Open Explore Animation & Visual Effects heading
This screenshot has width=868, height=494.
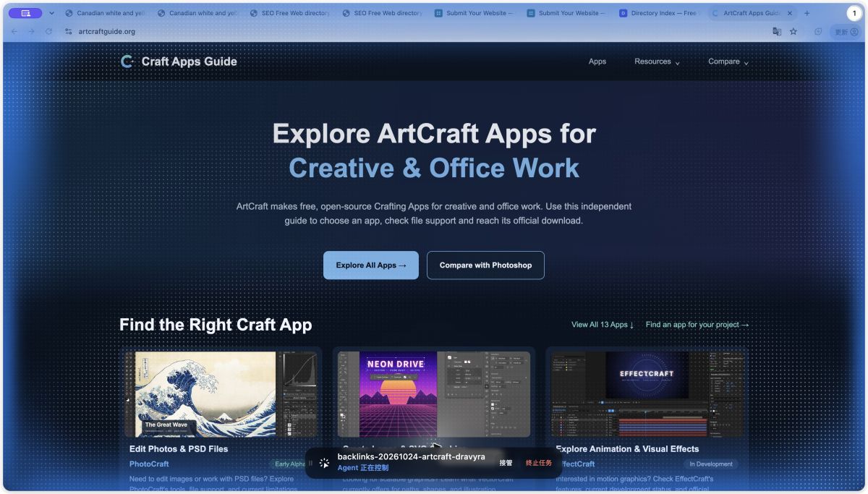[x=627, y=449]
